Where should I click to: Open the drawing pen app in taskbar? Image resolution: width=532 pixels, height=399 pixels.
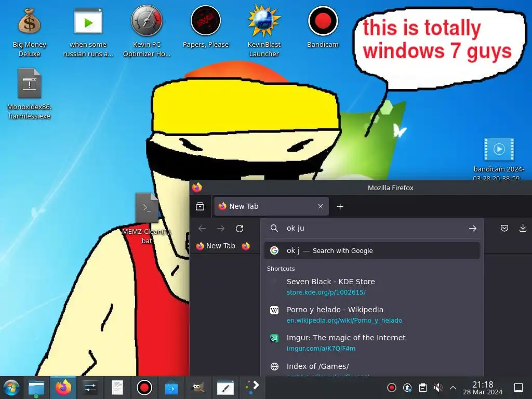[225, 388]
